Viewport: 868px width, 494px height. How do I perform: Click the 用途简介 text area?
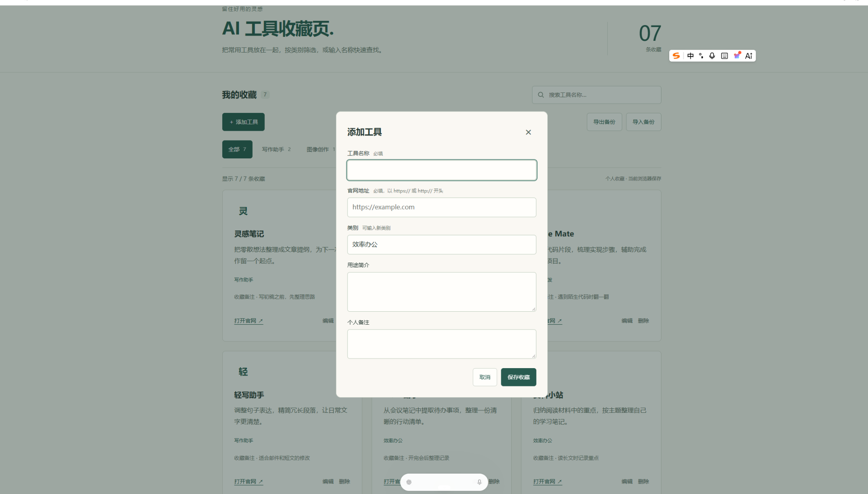[x=441, y=292]
